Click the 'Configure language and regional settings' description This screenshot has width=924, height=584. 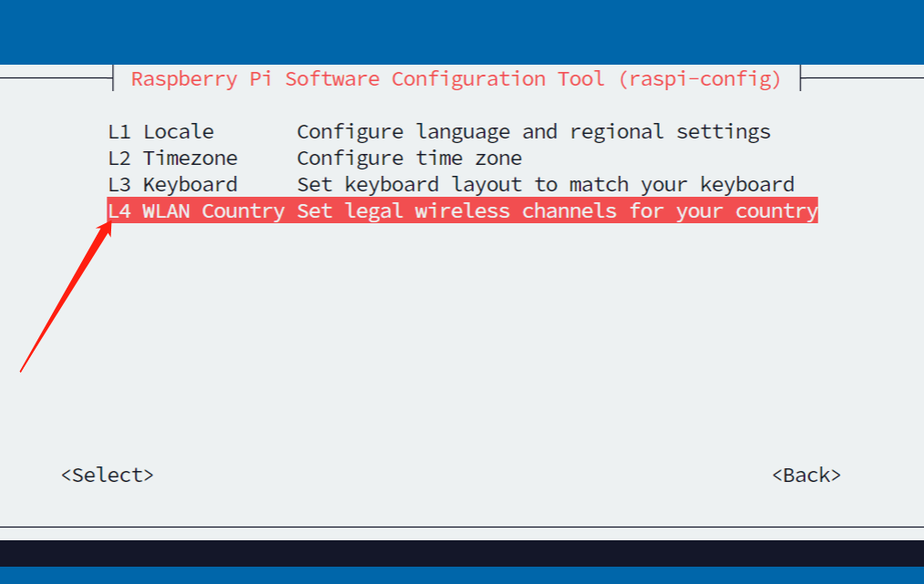point(534,131)
